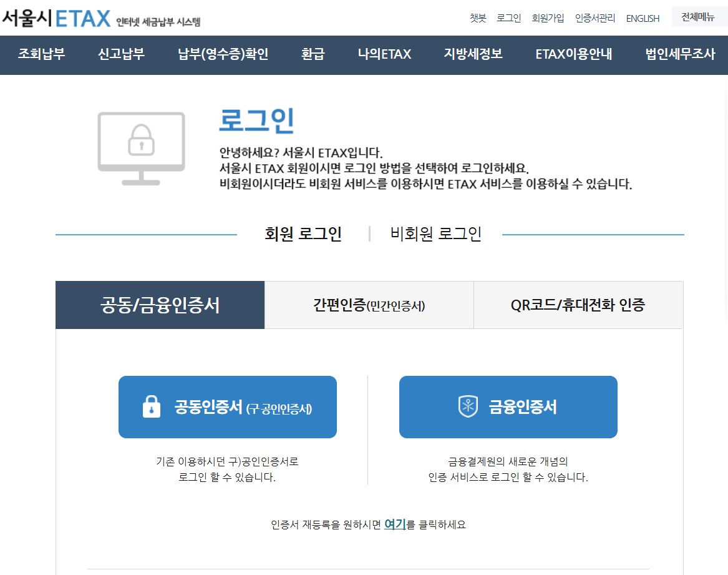This screenshot has width=728, height=575.
Task: Click the lock icon on 공동인증서 button
Action: tap(152, 406)
